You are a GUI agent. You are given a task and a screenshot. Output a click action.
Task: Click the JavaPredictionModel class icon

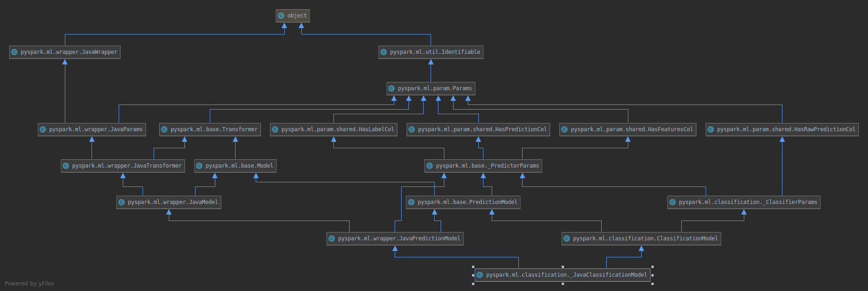(x=332, y=239)
